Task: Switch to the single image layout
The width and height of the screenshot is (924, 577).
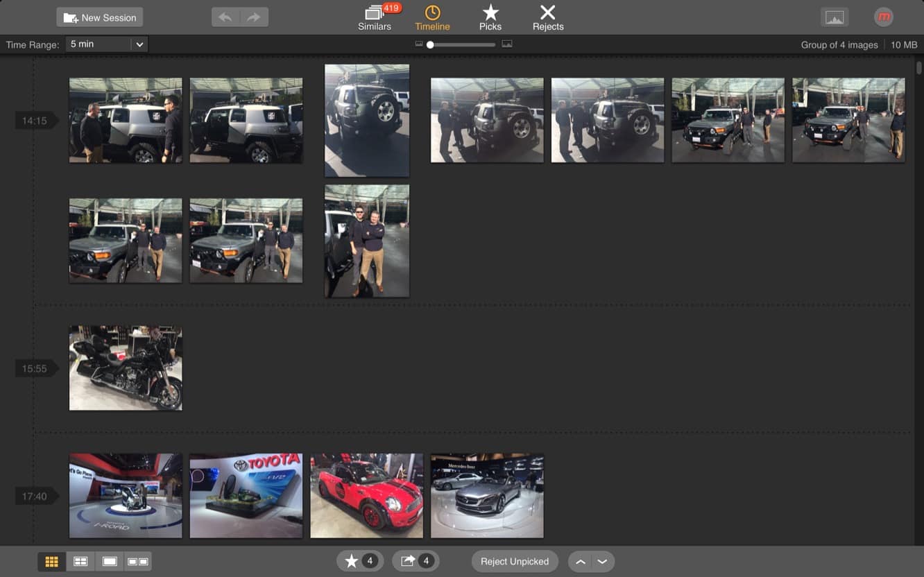Action: click(x=110, y=561)
